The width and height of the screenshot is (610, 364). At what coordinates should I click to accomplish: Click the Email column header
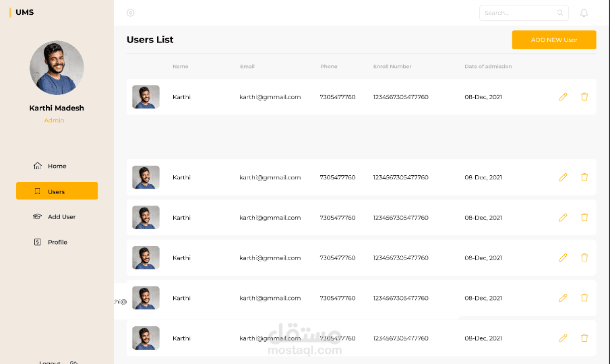pos(247,67)
